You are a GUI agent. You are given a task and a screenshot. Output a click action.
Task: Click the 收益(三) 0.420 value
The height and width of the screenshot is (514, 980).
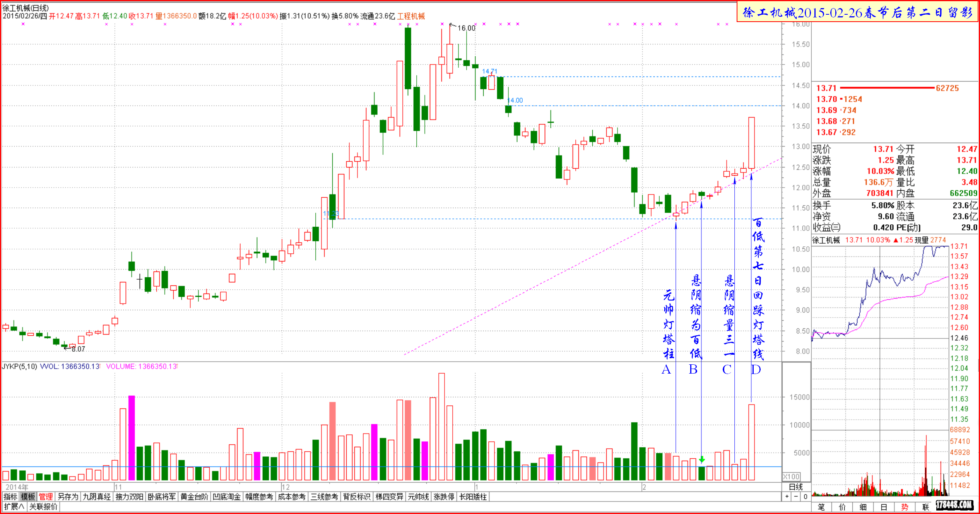883,227
